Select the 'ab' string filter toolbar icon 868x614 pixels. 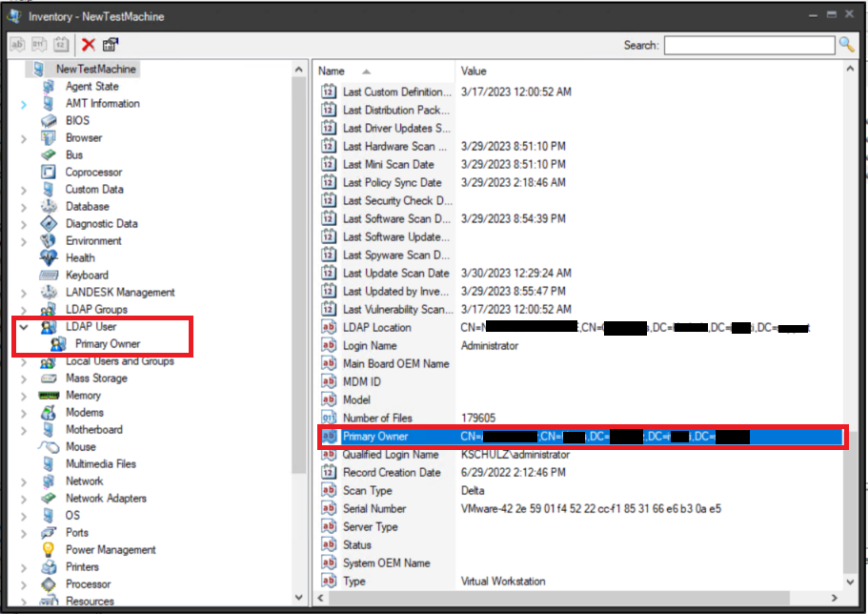click(17, 44)
